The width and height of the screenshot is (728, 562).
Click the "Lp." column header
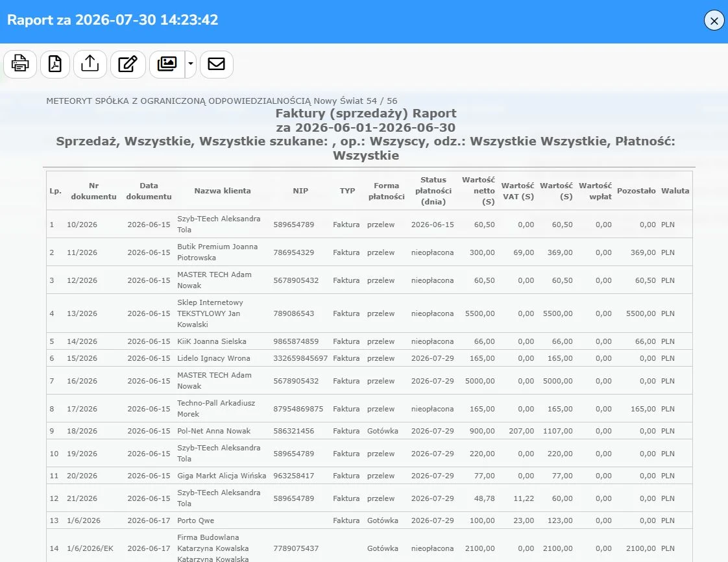55,191
